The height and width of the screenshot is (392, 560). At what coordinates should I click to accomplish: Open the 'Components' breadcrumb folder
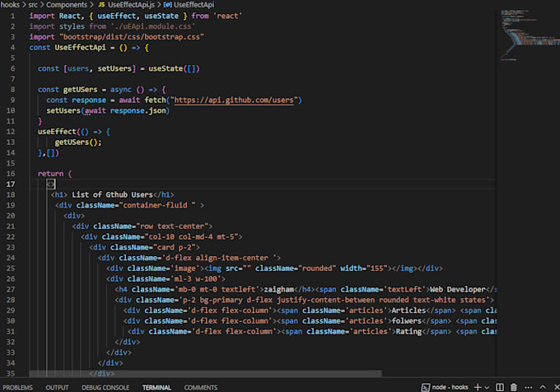67,5
